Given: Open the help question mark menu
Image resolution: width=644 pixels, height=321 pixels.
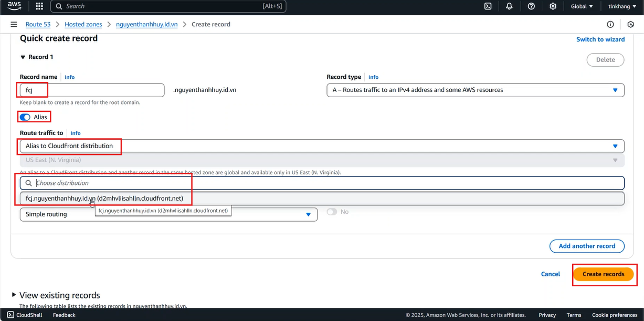Looking at the screenshot, I should [531, 6].
